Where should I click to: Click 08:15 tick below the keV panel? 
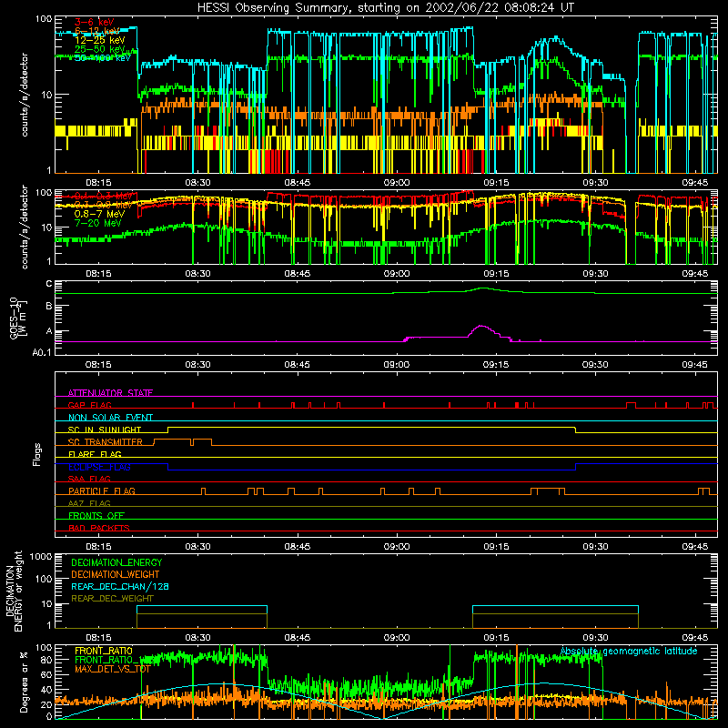[x=98, y=183]
